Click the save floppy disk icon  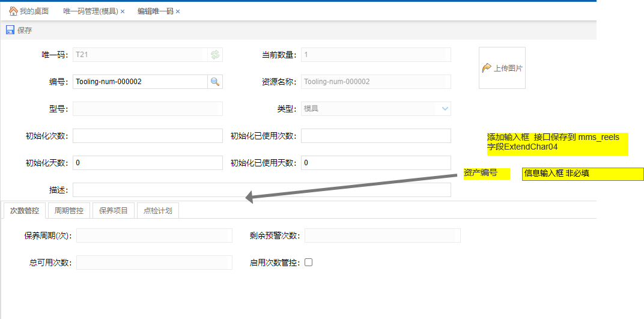point(10,31)
